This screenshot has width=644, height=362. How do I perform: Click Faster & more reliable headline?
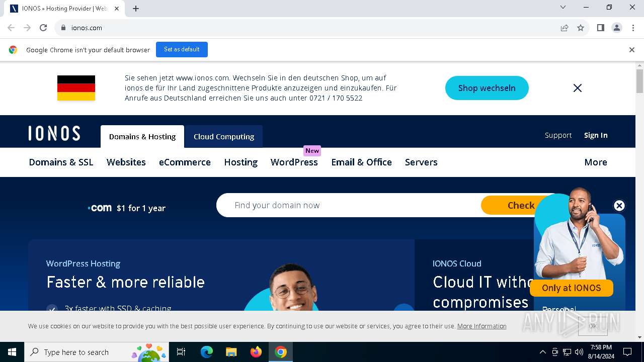click(125, 282)
